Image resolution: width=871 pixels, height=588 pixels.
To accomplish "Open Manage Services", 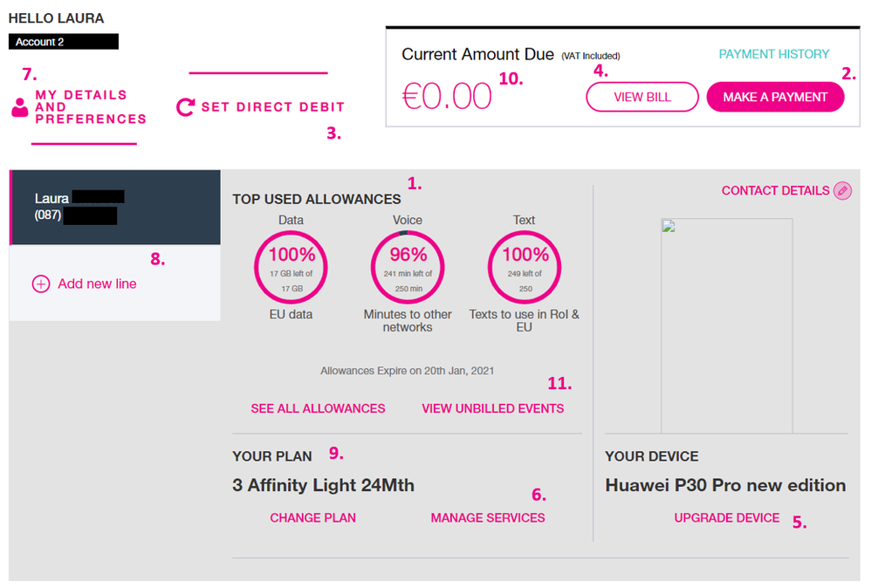I will pos(488,518).
